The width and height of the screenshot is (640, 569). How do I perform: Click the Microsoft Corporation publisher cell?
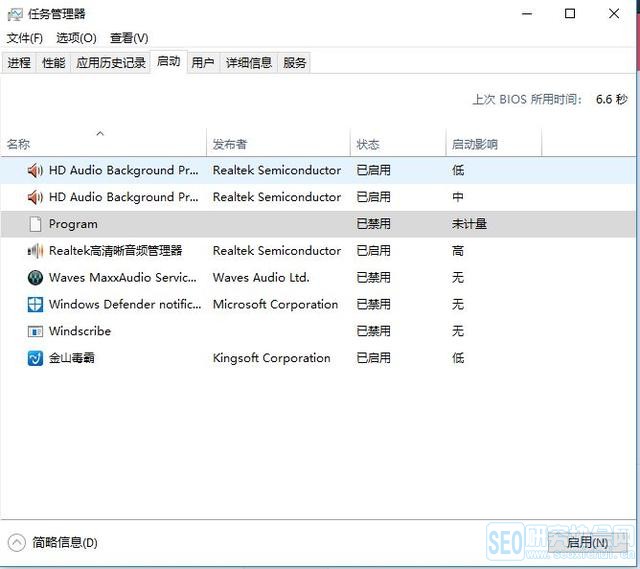[x=276, y=305]
